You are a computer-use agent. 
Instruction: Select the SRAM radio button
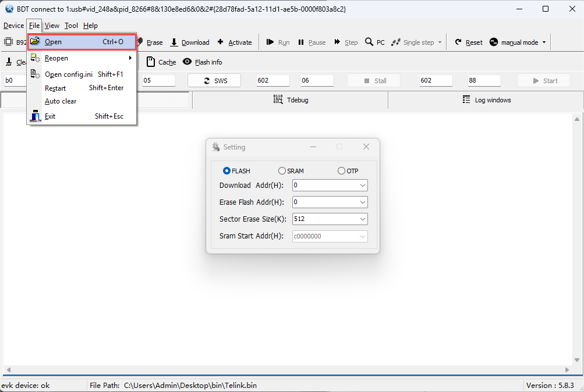(x=282, y=171)
